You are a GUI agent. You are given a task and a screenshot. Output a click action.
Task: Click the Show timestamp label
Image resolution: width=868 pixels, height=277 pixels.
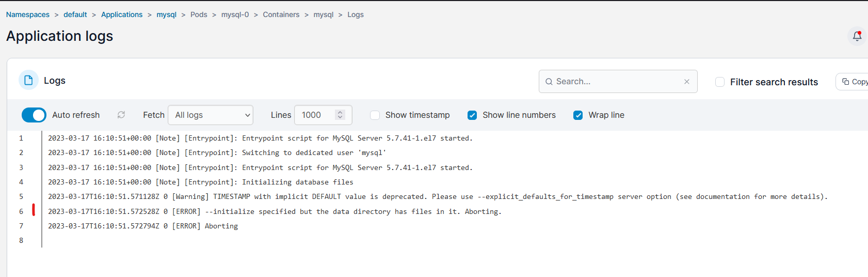[x=417, y=115]
